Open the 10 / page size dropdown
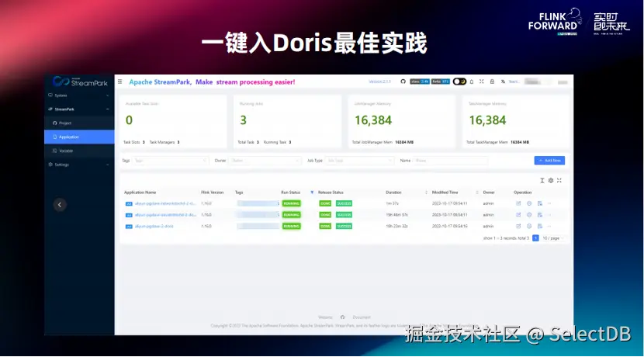Image resolution: width=644 pixels, height=357 pixels. tap(553, 238)
